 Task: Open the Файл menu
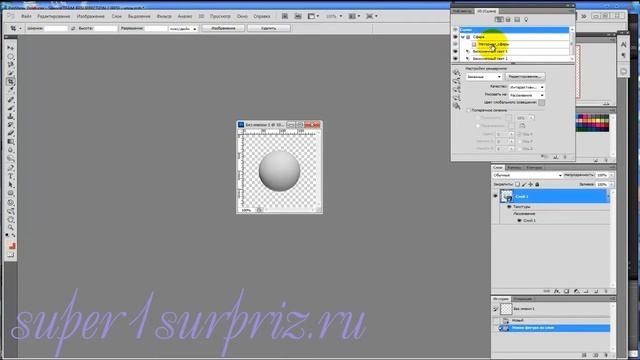coord(26,16)
